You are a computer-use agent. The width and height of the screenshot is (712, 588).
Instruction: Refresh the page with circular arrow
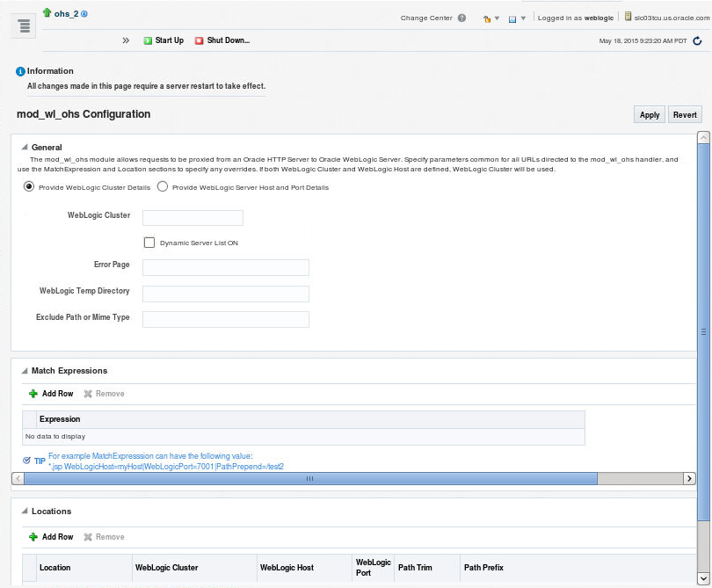pyautogui.click(x=697, y=40)
